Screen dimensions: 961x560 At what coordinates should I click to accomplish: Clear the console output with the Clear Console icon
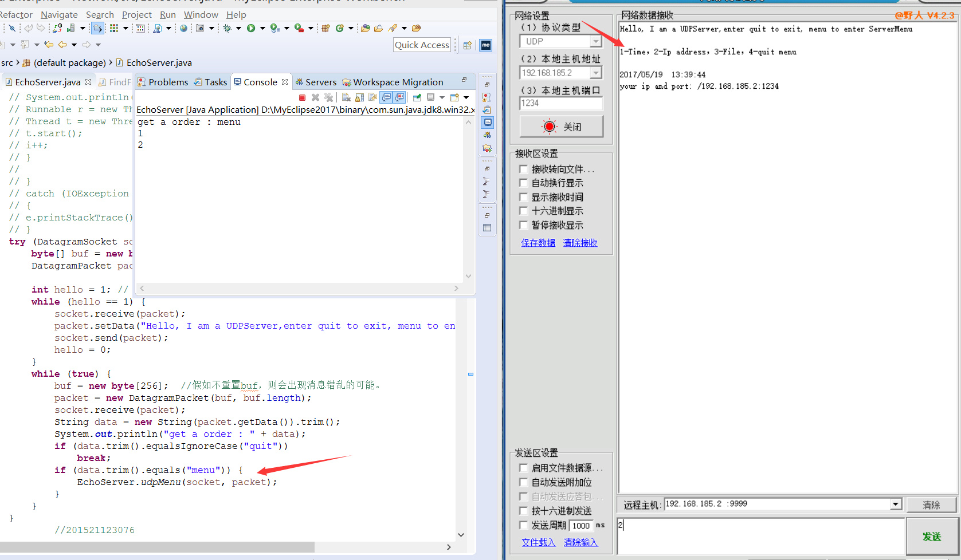tap(346, 97)
